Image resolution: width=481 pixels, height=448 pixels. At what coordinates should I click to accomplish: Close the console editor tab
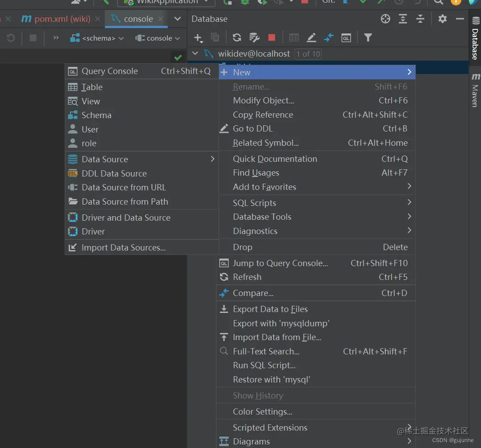(x=161, y=19)
